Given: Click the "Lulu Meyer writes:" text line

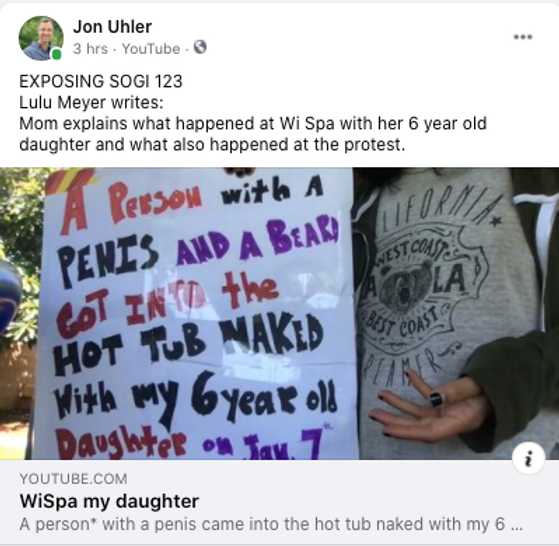Looking at the screenshot, I should 91,103.
